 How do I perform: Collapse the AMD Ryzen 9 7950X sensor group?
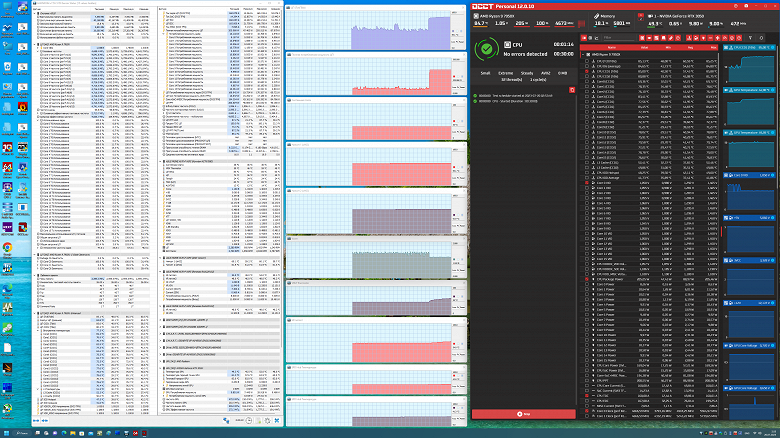[x=583, y=54]
